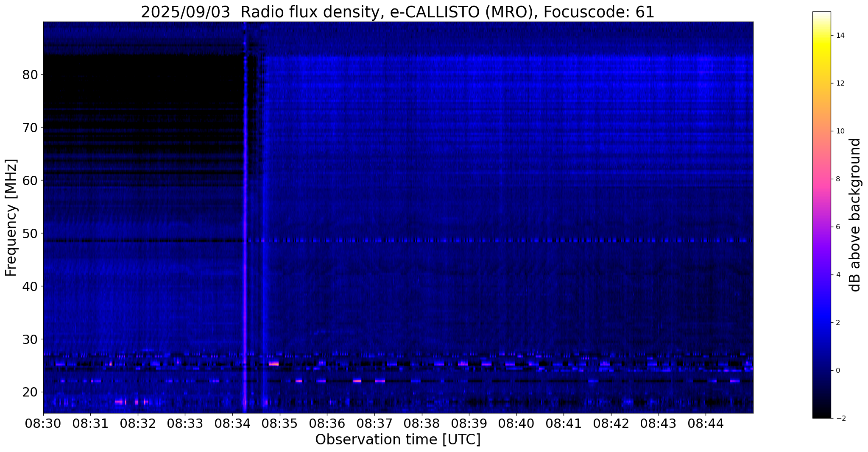This screenshot has height=452, width=868.
Task: Click the 08:34 time tick label
Action: tap(232, 423)
